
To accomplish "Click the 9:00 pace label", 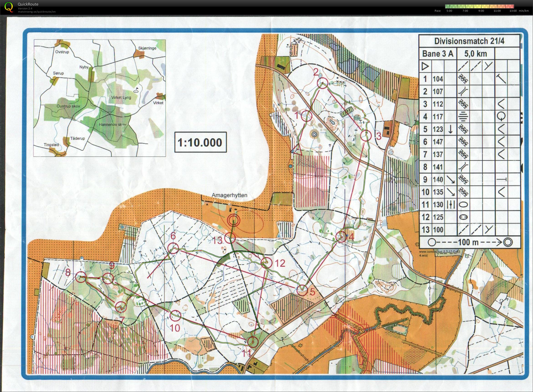I will point(481,11).
